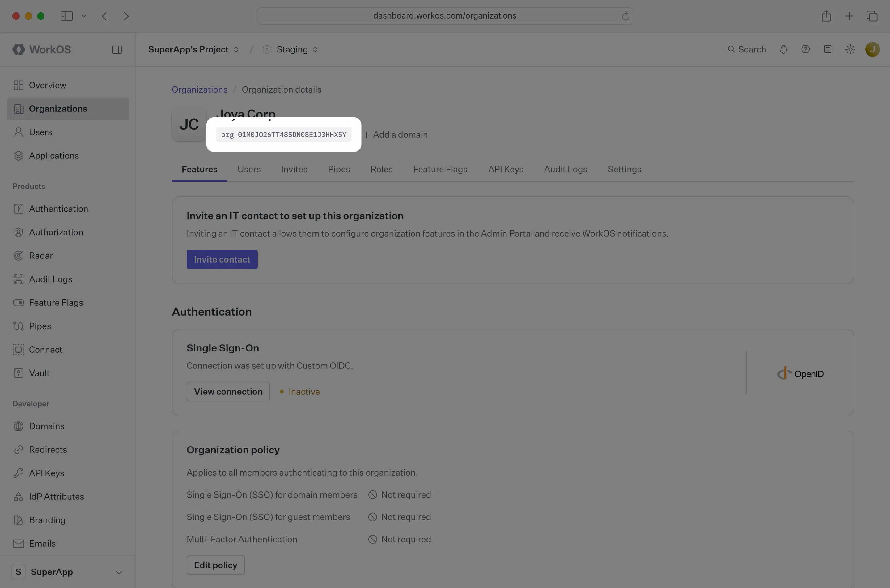Click the OpenID logo
This screenshot has height=588, width=890.
(800, 373)
